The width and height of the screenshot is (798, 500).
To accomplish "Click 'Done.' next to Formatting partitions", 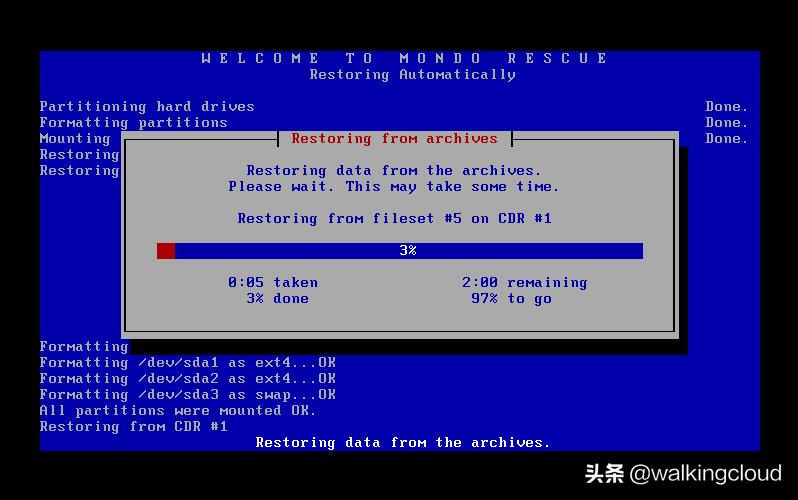I will [727, 123].
